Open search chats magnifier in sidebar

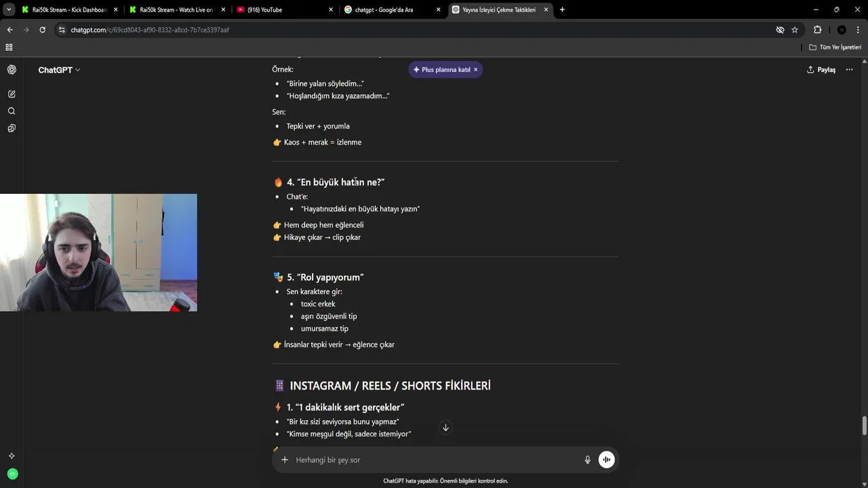pyautogui.click(x=12, y=111)
